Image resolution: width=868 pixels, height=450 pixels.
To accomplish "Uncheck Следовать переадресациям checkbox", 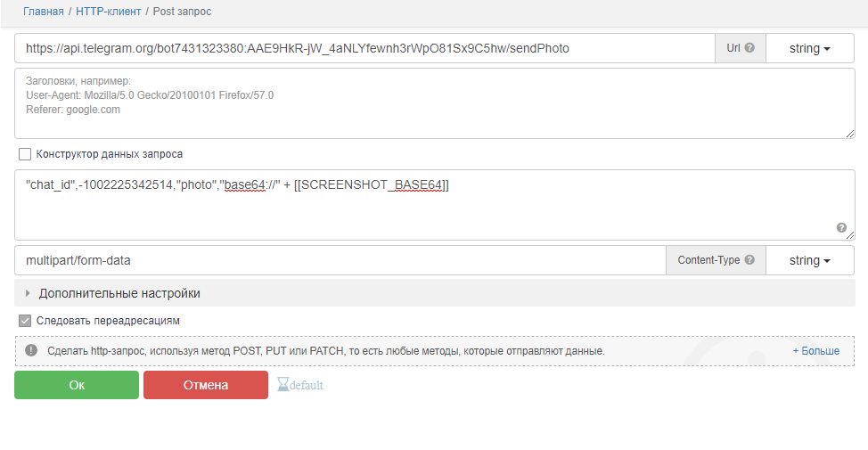I will point(25,321).
